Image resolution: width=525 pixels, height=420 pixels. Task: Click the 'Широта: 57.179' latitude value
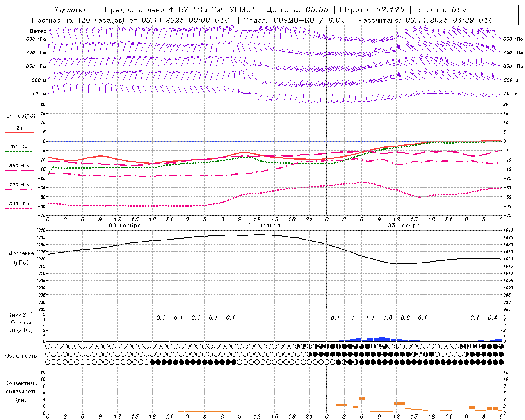point(372,10)
